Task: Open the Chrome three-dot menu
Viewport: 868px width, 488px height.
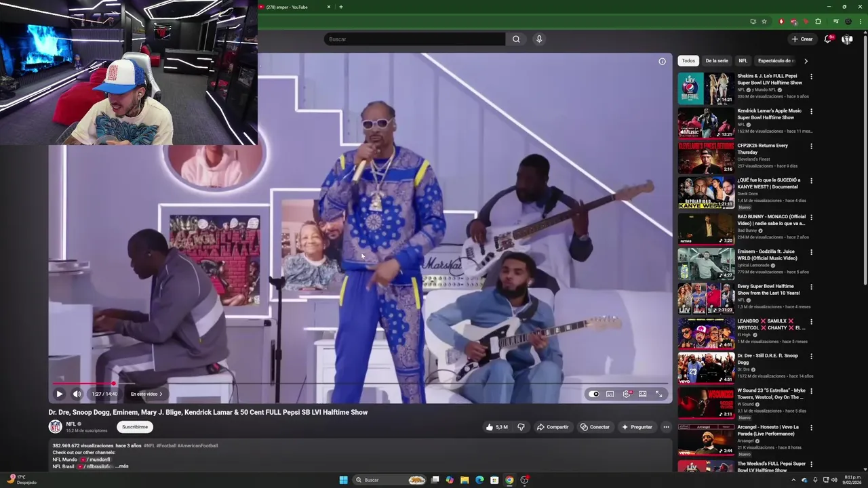Action: [859, 22]
